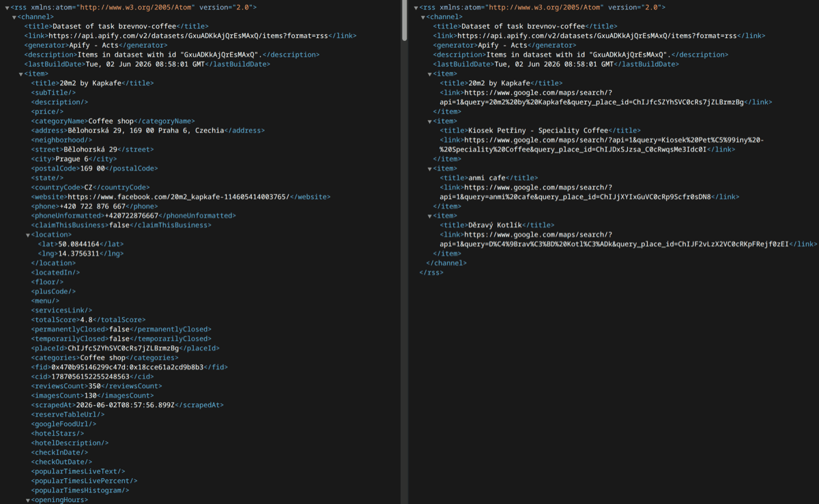Click imagesCount 130 line
The height and width of the screenshot is (504, 819).
tap(94, 396)
